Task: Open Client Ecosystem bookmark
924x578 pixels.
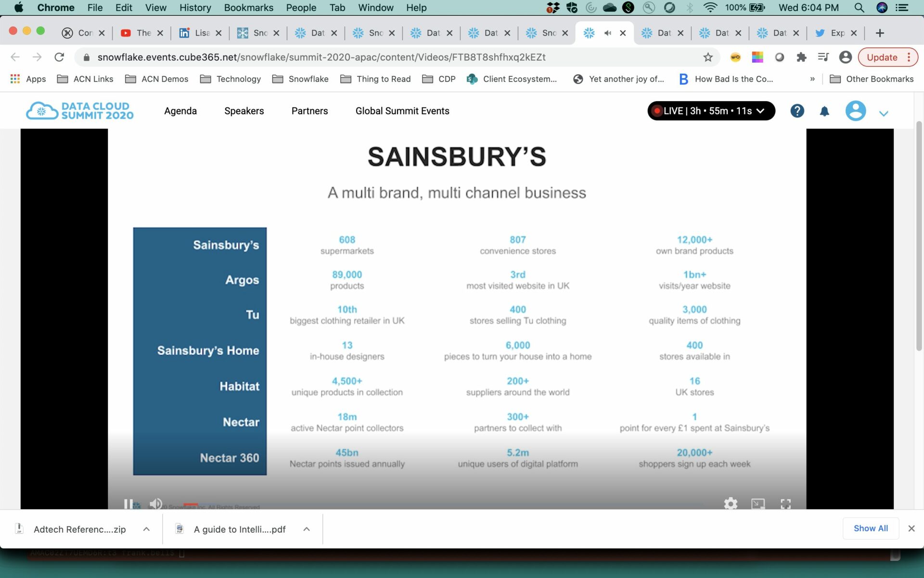Action: click(x=512, y=79)
